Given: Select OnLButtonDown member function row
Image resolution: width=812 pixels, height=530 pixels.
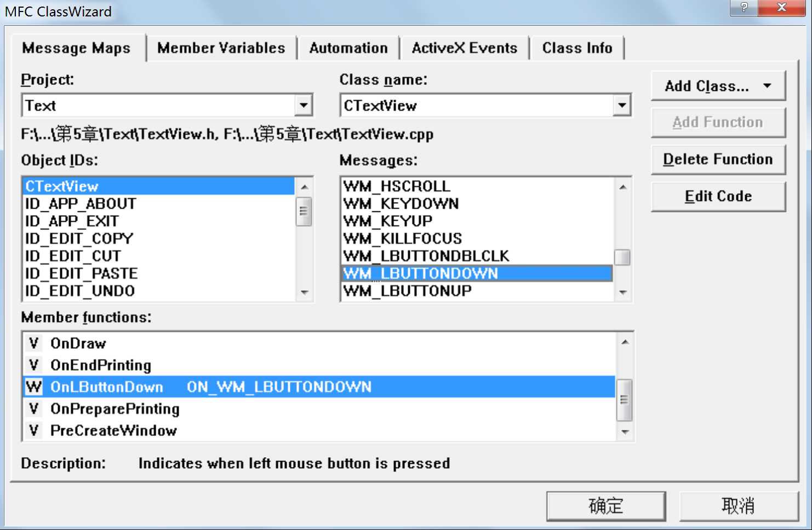Looking at the screenshot, I should tap(319, 387).
